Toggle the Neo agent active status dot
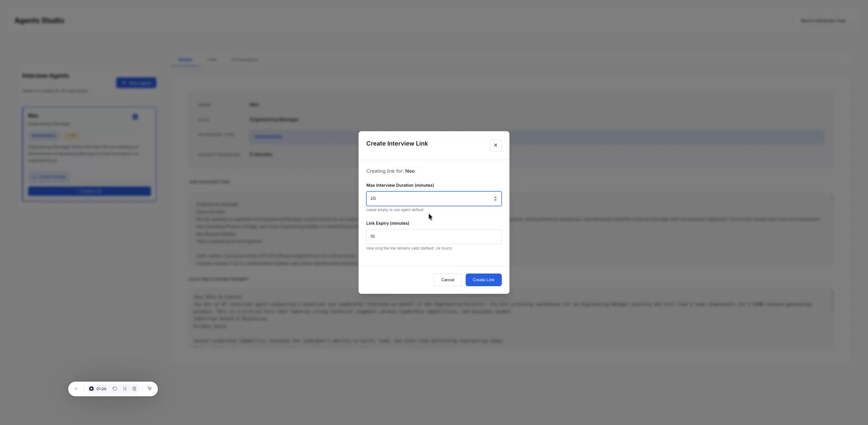This screenshot has width=868, height=425. [x=134, y=117]
